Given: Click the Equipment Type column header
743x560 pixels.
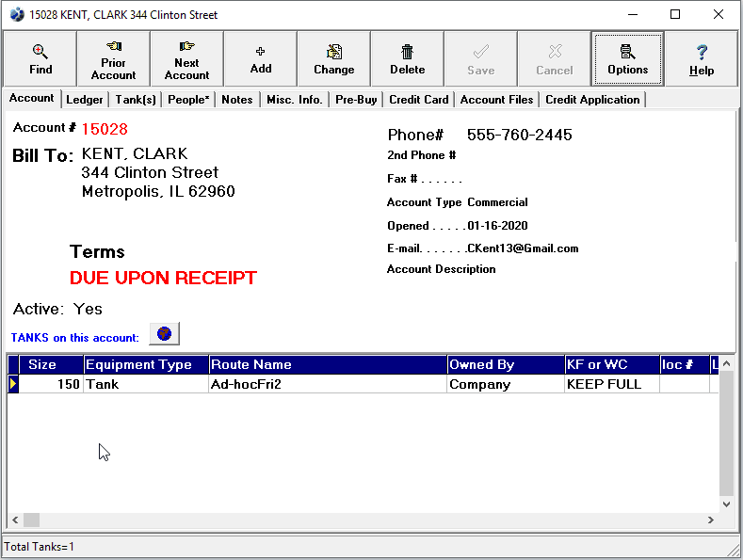Looking at the screenshot, I should pyautogui.click(x=145, y=365).
